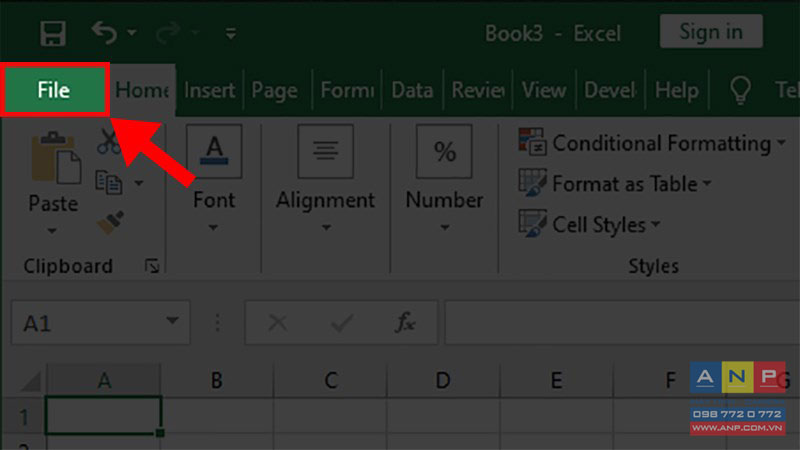Switch to the Data tab
The image size is (800, 450).
click(412, 90)
